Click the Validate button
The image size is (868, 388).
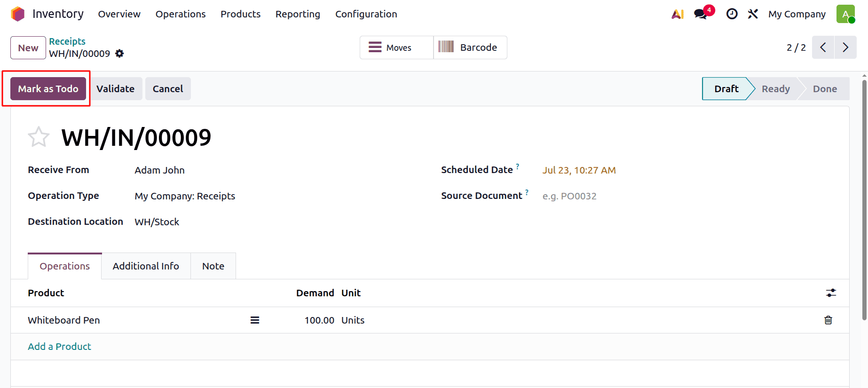(116, 89)
